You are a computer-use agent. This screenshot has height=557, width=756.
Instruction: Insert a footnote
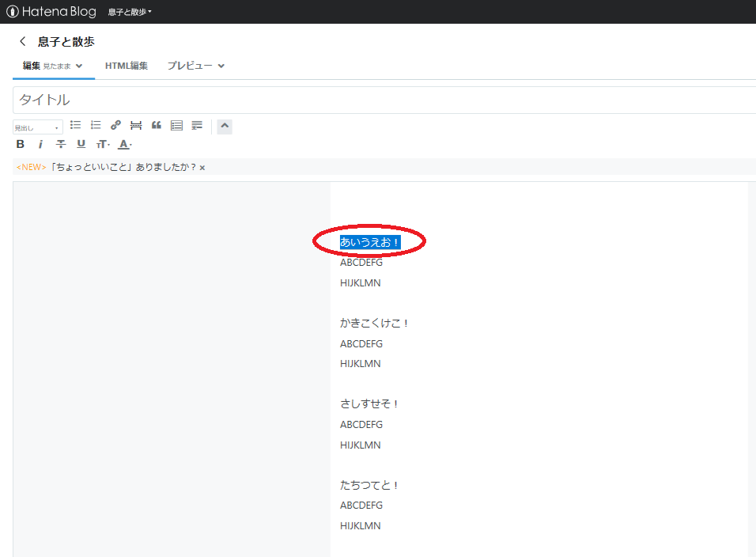(x=197, y=126)
